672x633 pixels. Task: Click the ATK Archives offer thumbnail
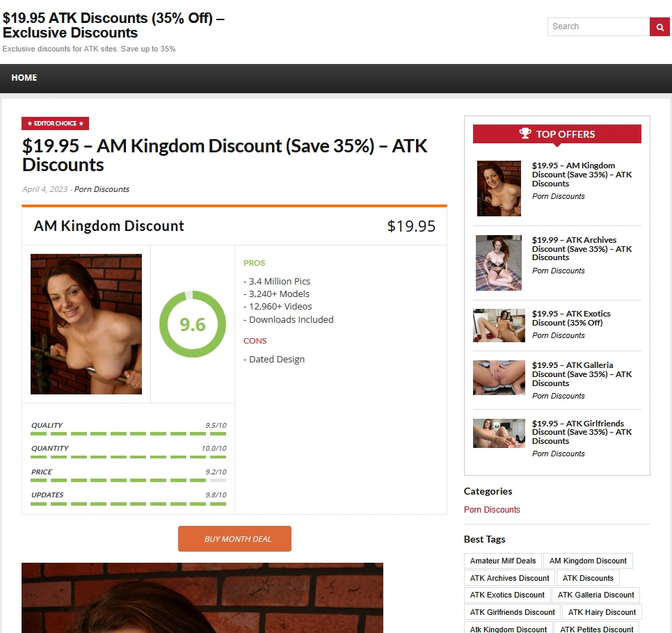[499, 263]
